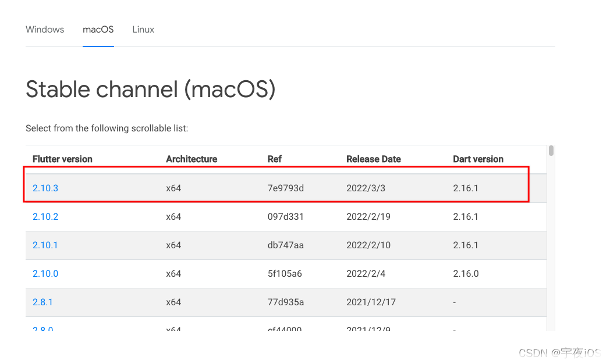The width and height of the screenshot is (610, 364).
Task: Select ref 097d331 cell
Action: point(286,217)
